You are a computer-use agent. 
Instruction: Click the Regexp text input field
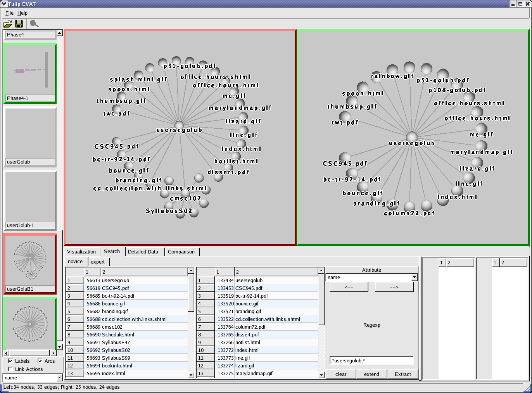coord(371,360)
